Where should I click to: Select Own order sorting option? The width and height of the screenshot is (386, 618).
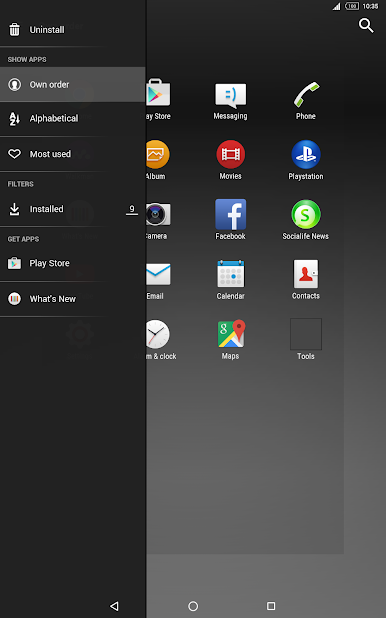click(x=73, y=84)
